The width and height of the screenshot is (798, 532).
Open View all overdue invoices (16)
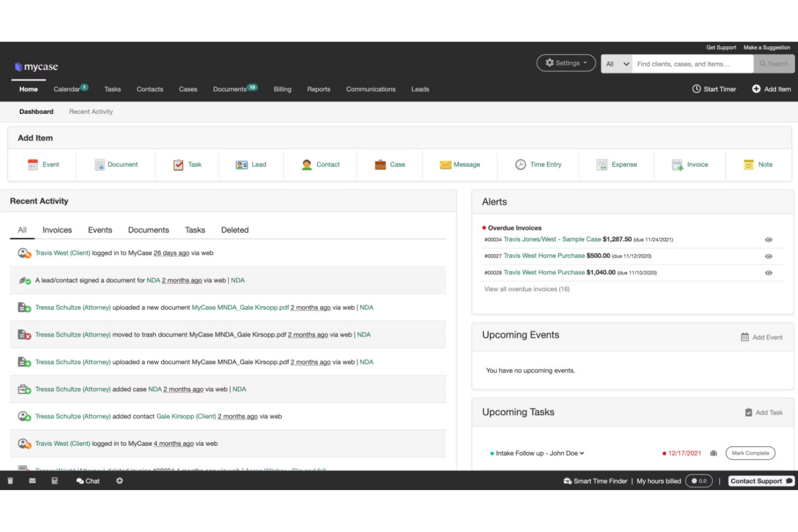[527, 289]
